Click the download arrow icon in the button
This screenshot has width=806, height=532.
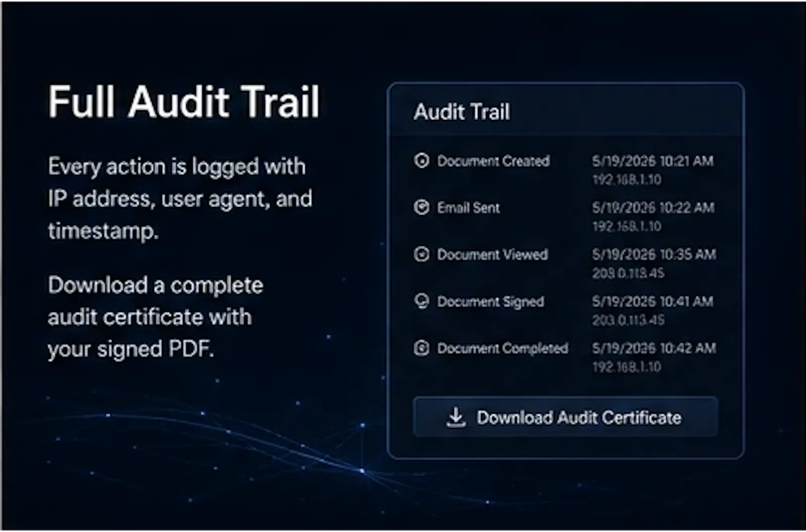pos(456,417)
